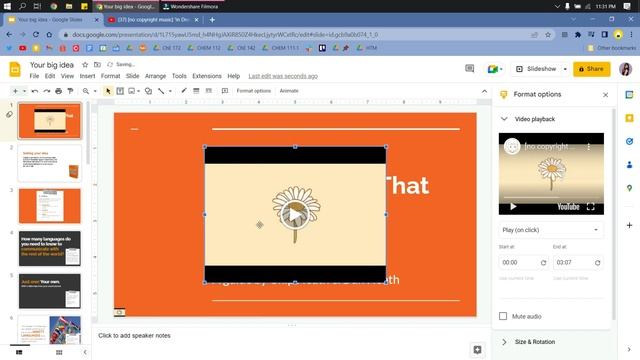Select the Line tool

pos(161,91)
